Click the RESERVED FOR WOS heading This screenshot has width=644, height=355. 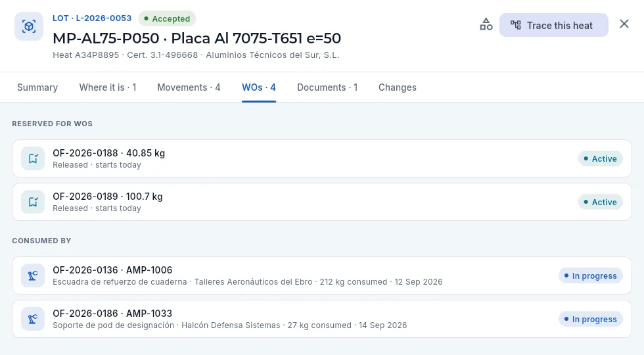52,124
